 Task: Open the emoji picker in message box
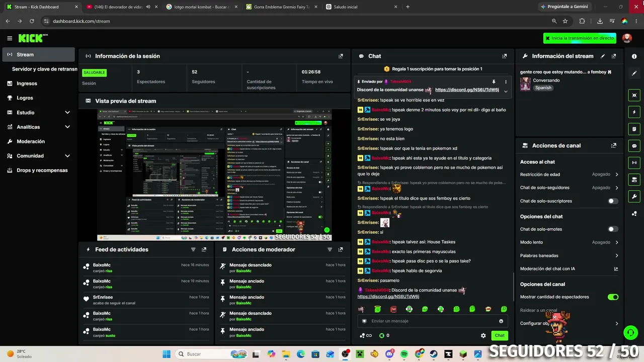501,321
